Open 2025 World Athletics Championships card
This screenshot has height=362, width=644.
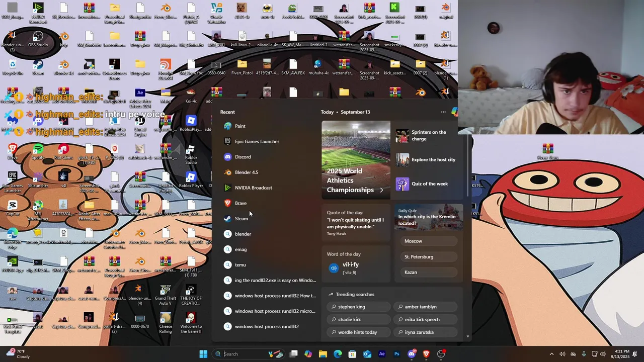click(x=356, y=160)
